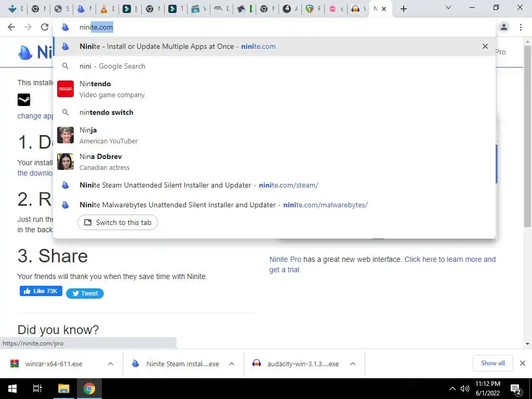Click 'Show all' downloads button
The width and height of the screenshot is (532, 399).
pos(493,363)
